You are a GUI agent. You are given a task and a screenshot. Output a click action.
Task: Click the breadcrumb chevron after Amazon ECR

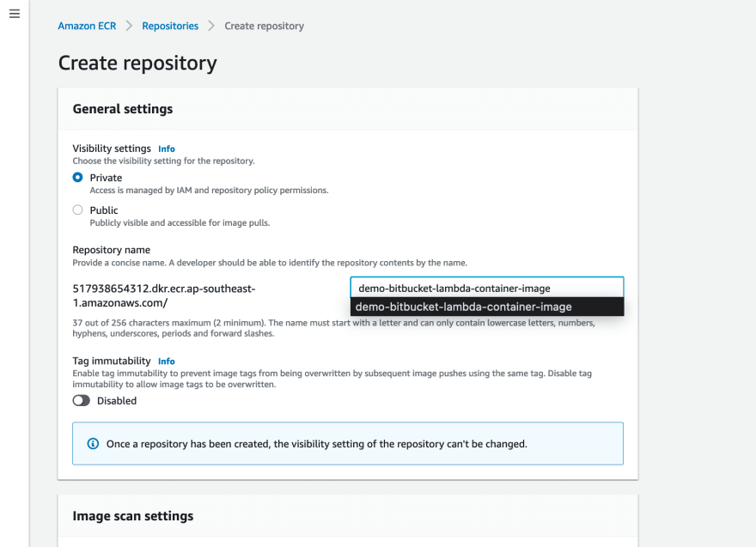tap(129, 26)
